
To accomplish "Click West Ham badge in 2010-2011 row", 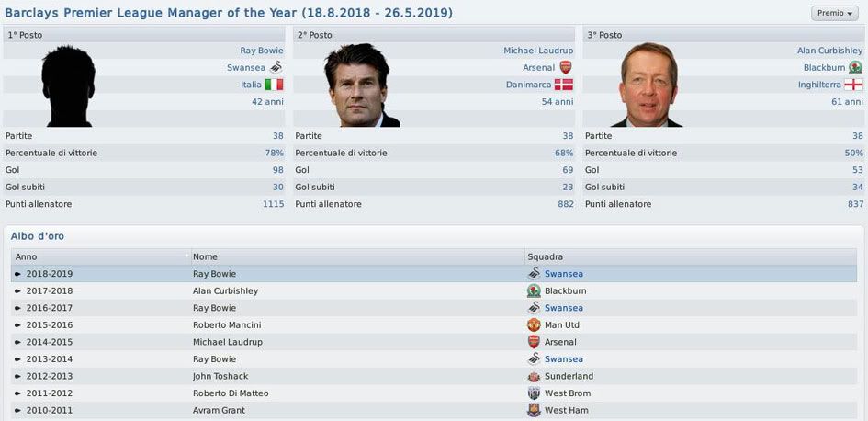I will click(534, 411).
